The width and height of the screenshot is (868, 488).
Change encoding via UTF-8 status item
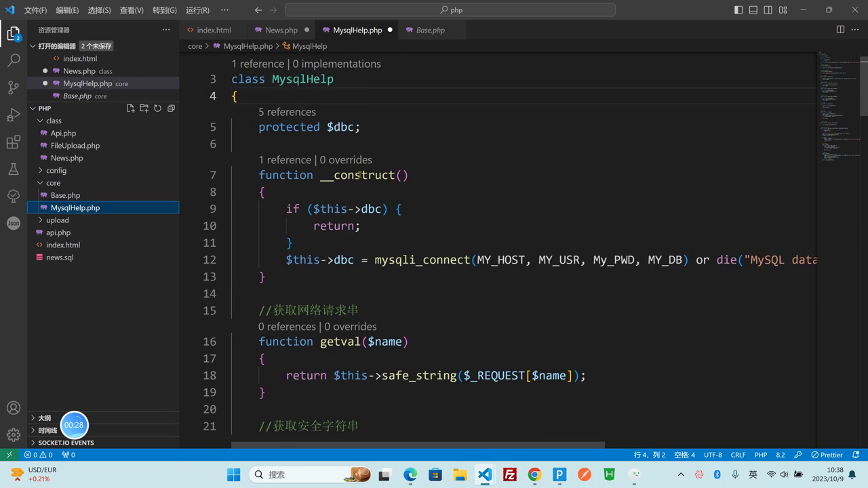coord(713,455)
